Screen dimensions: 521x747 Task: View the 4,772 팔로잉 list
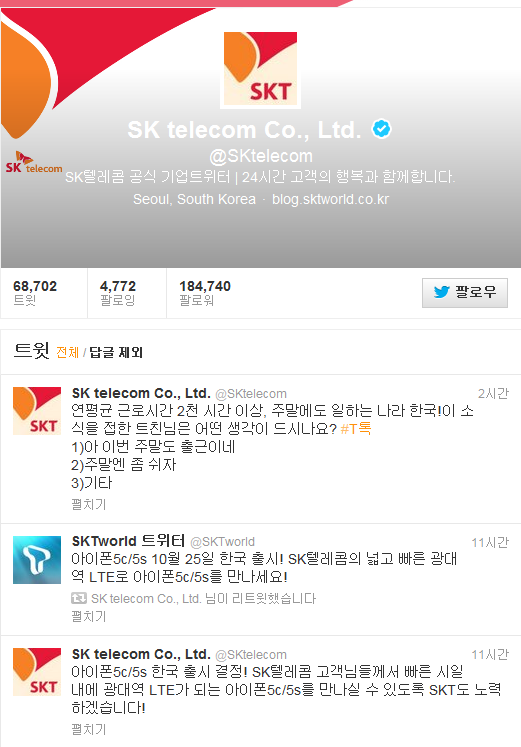[x=118, y=293]
